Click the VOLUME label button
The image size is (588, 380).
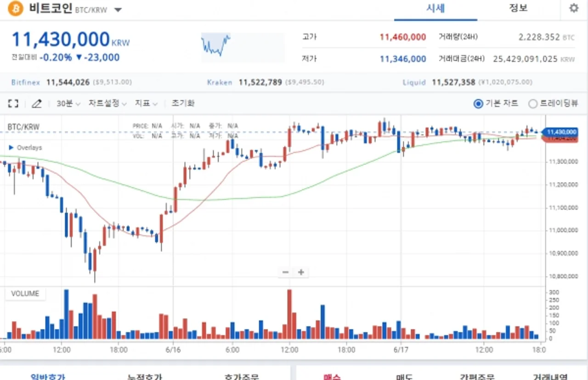tap(25, 294)
